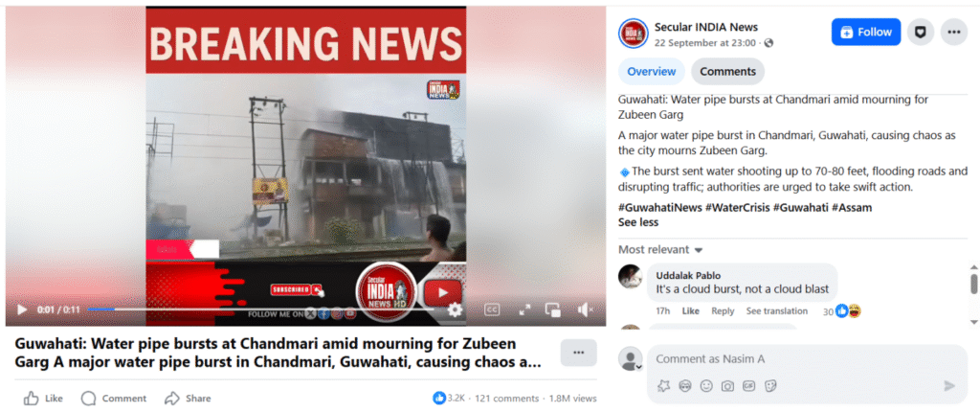Select the Overview tab
The height and width of the screenshot is (412, 980).
pos(651,71)
